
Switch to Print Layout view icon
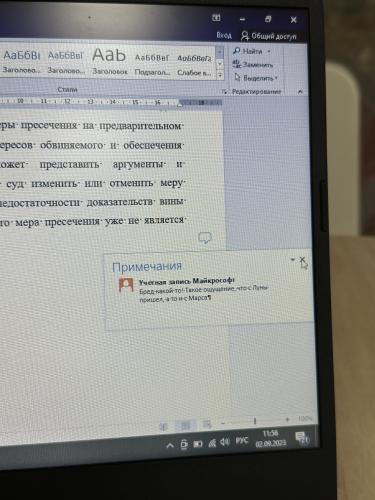185,425
